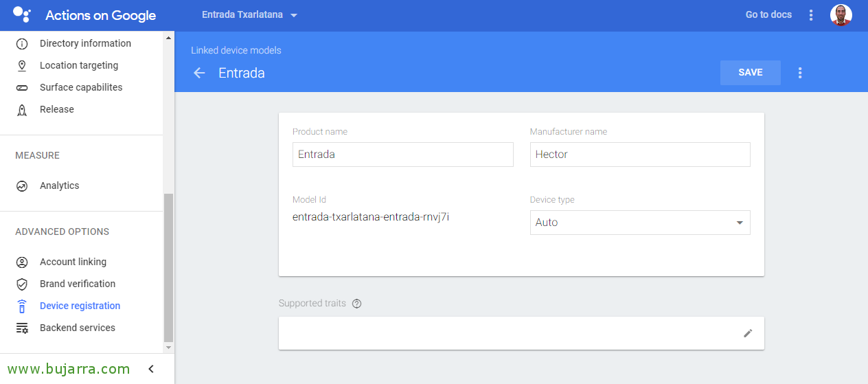Edit supported traits with pencil icon

[748, 333]
